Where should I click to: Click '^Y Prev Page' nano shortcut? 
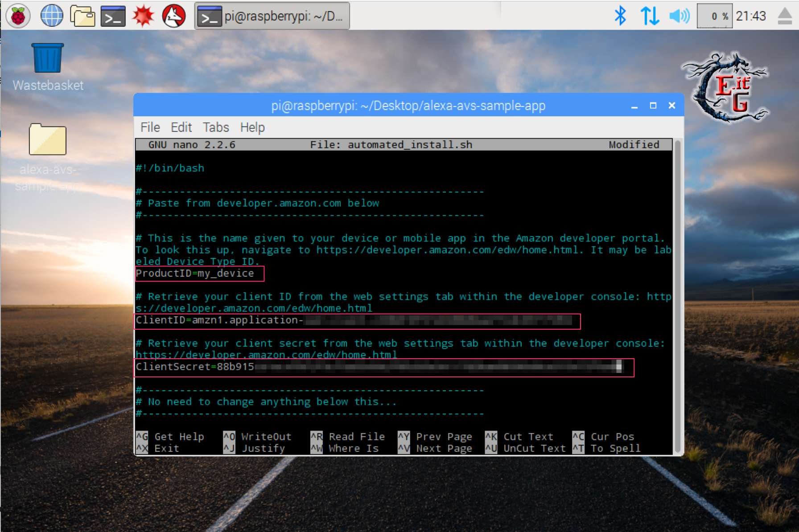pos(435,437)
